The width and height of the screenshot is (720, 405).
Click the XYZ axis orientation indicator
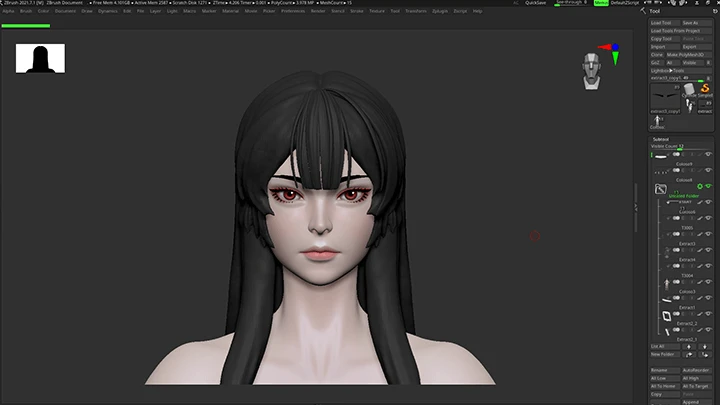tap(609, 53)
